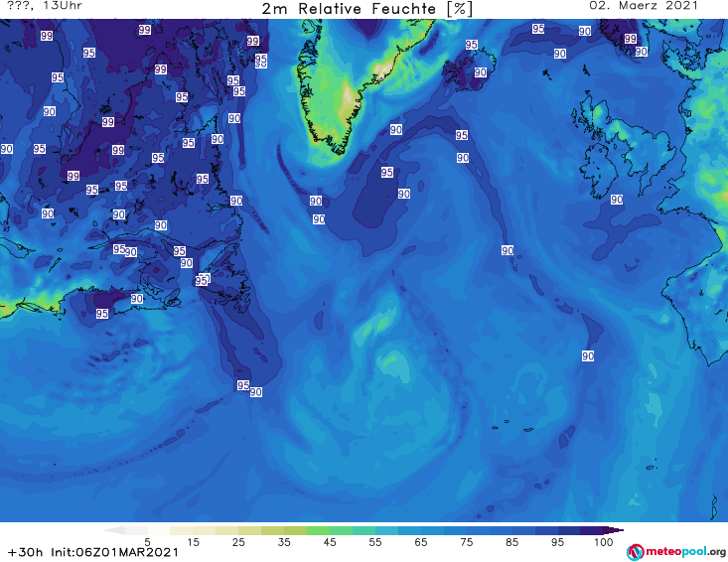Click the legend value '65'
The height and width of the screenshot is (562, 728).
tap(421, 542)
